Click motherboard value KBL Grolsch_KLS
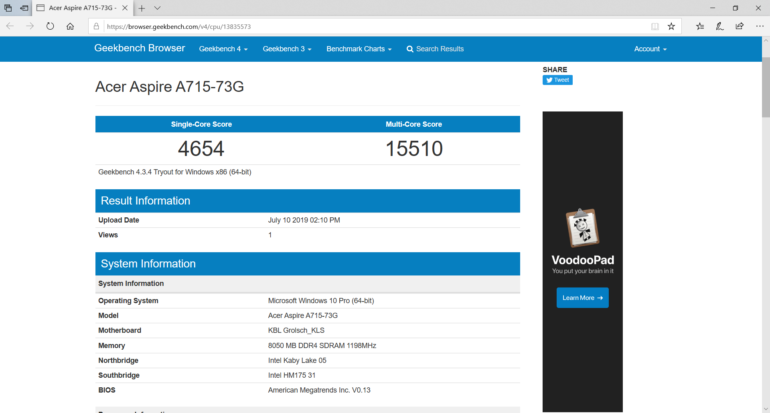770x413 pixels. point(296,330)
